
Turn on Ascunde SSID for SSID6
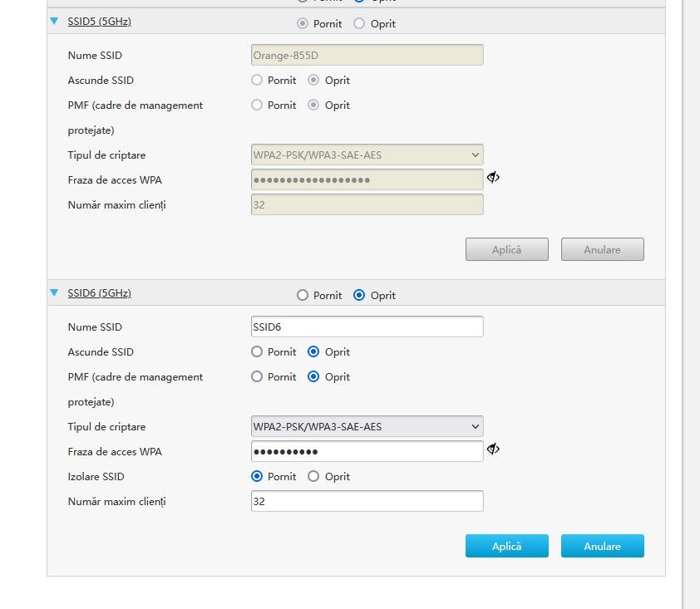[257, 352]
